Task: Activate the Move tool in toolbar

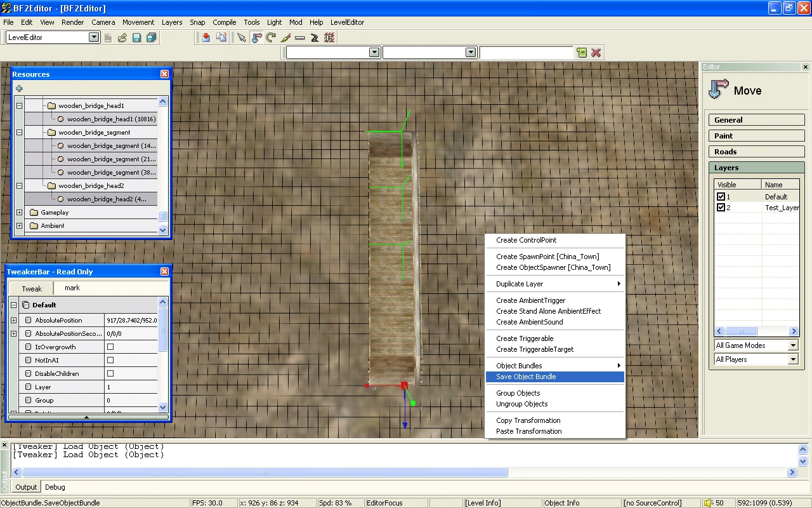Action: click(x=256, y=37)
